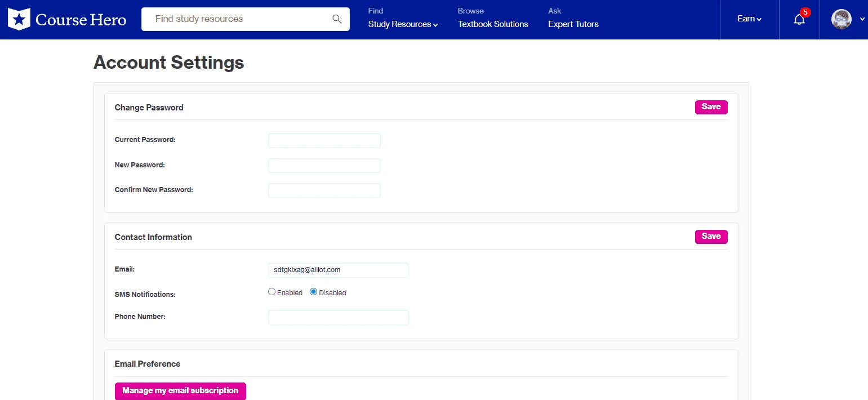Viewport: 868px width, 400px height.
Task: Open the Course Hero logo home link
Action: click(x=67, y=20)
